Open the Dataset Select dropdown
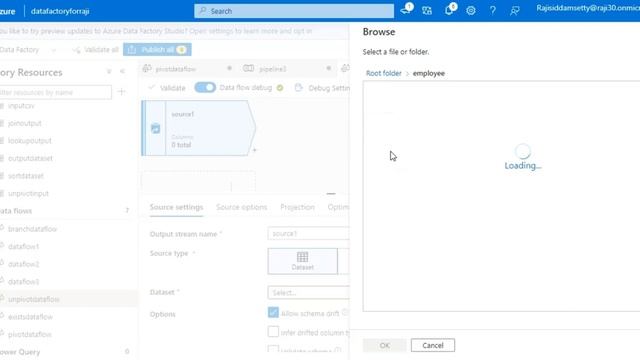 tap(309, 293)
